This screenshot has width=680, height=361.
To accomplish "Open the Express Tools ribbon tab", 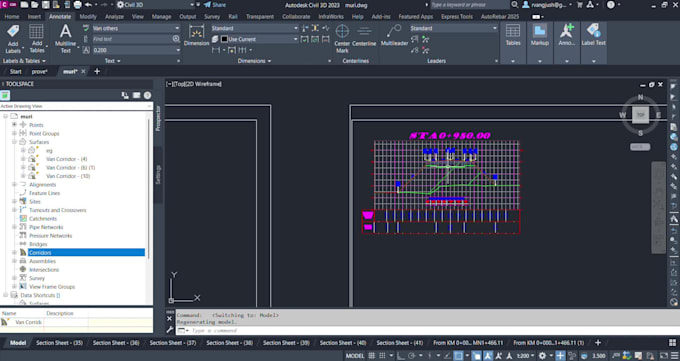I will tap(457, 16).
